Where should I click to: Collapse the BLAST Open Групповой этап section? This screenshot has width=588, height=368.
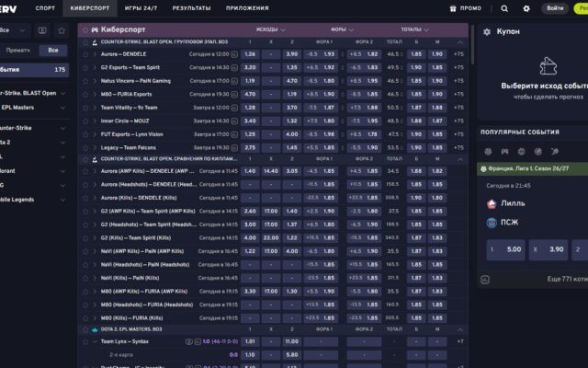tap(459, 42)
